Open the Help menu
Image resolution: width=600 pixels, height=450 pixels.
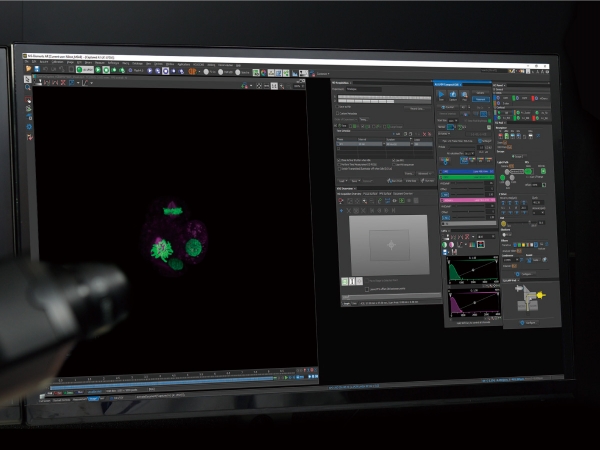point(238,65)
